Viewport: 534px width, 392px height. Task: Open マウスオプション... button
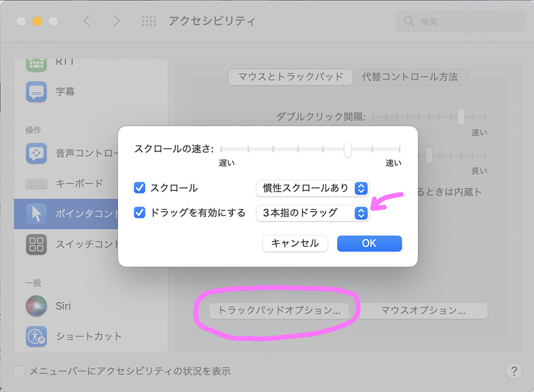pyautogui.click(x=423, y=310)
